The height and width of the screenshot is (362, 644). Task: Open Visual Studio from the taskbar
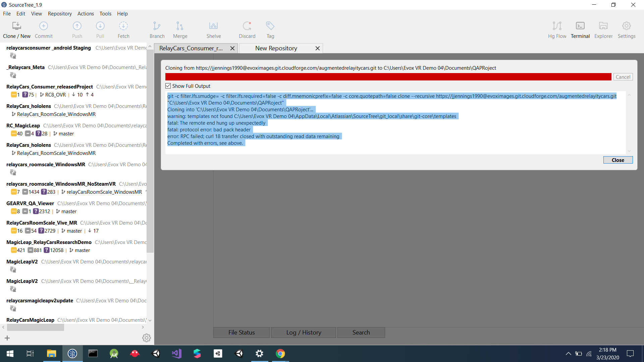[176, 354]
